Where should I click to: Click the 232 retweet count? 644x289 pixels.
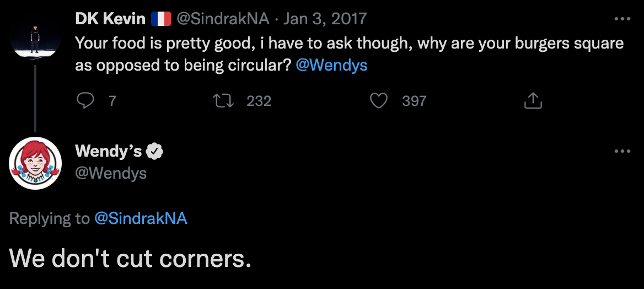pos(259,101)
